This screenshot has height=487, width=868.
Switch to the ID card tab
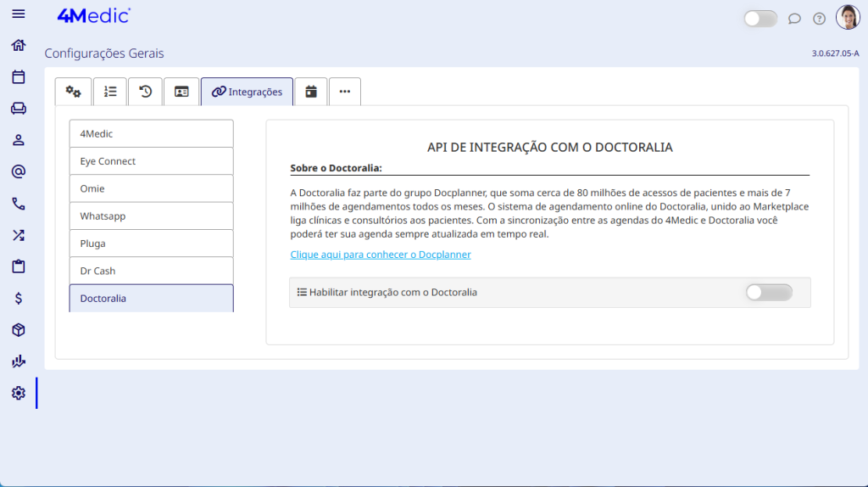tap(181, 92)
